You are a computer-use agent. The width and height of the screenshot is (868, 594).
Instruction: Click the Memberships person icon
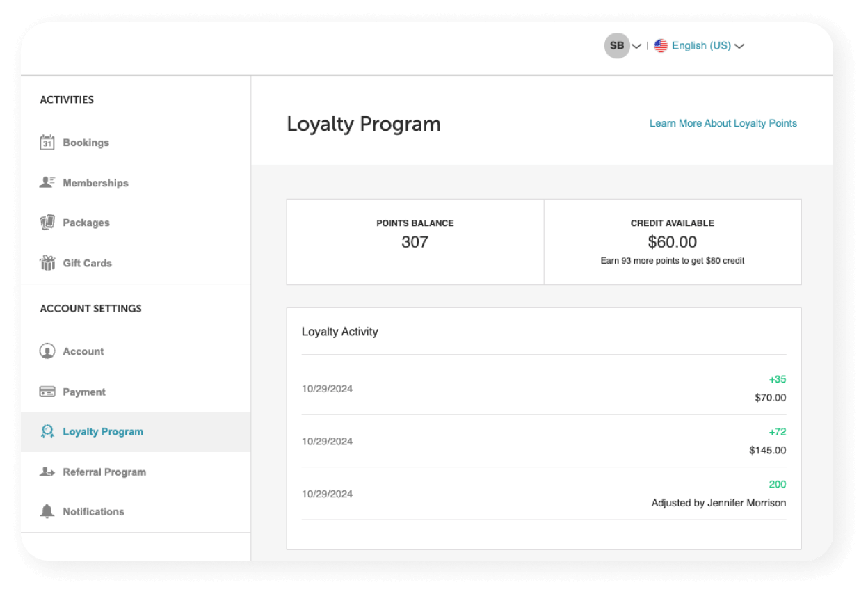coord(47,182)
